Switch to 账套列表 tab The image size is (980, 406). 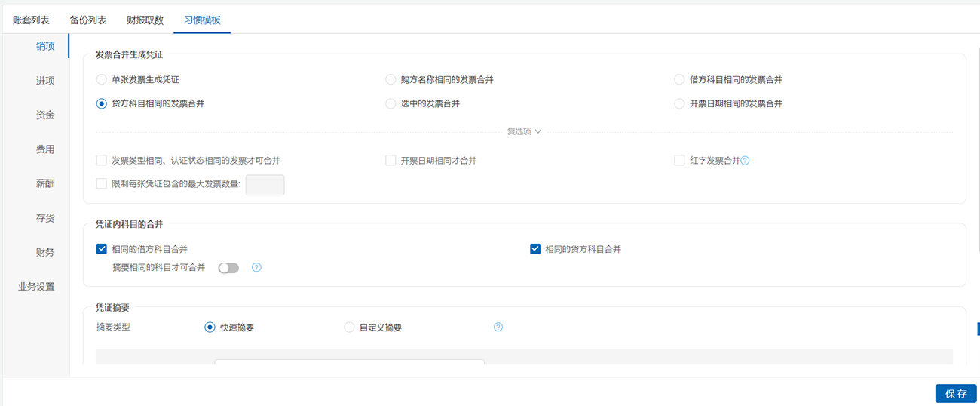[31, 20]
